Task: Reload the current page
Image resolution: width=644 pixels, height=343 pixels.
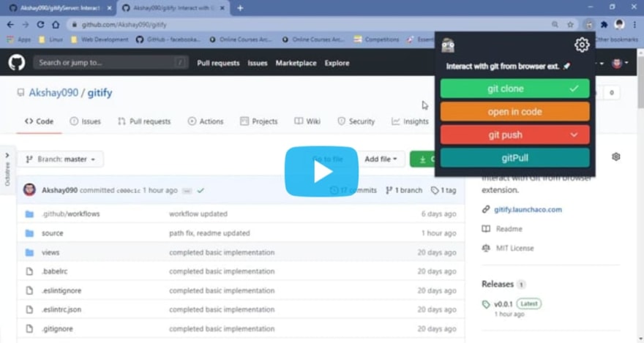Action: (40, 25)
